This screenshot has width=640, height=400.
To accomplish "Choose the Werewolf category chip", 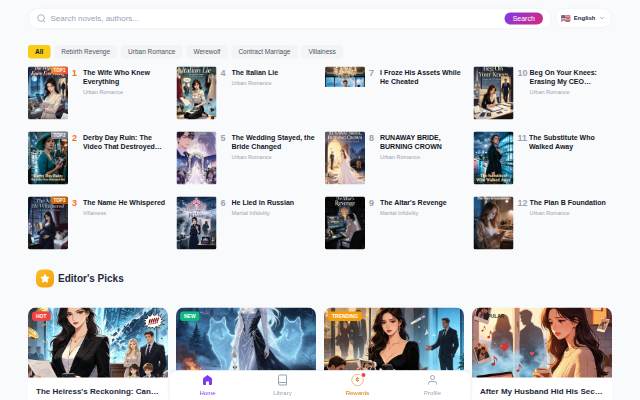I will [207, 51].
